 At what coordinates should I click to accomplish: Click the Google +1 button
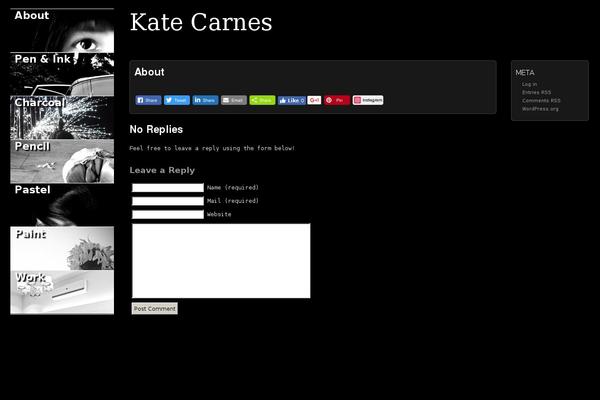[314, 100]
